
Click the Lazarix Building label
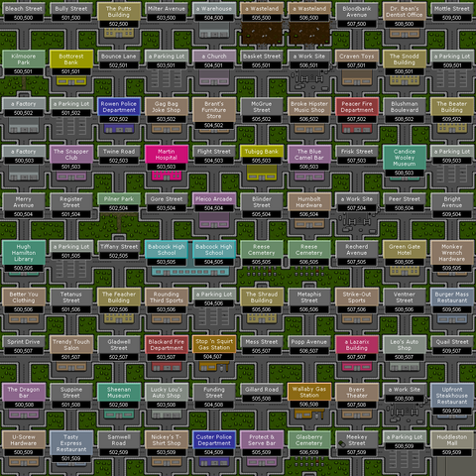click(357, 345)
